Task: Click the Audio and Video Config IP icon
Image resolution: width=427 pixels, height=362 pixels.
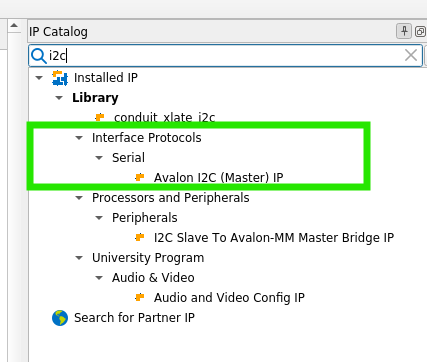Action: click(x=140, y=297)
